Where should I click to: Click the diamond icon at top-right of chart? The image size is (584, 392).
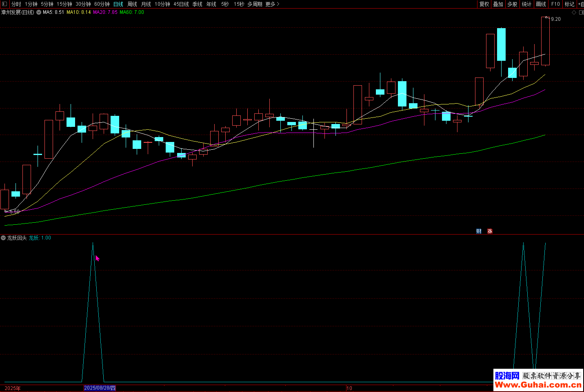pos(574,13)
